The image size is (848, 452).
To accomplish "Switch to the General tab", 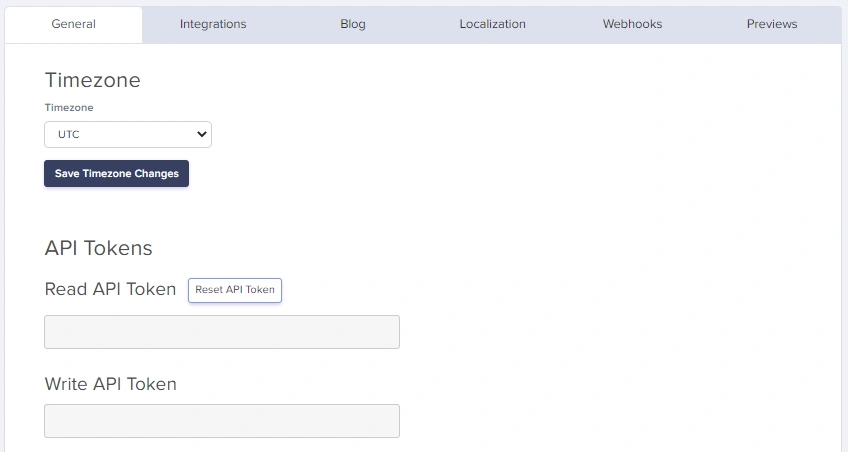I will [x=73, y=24].
